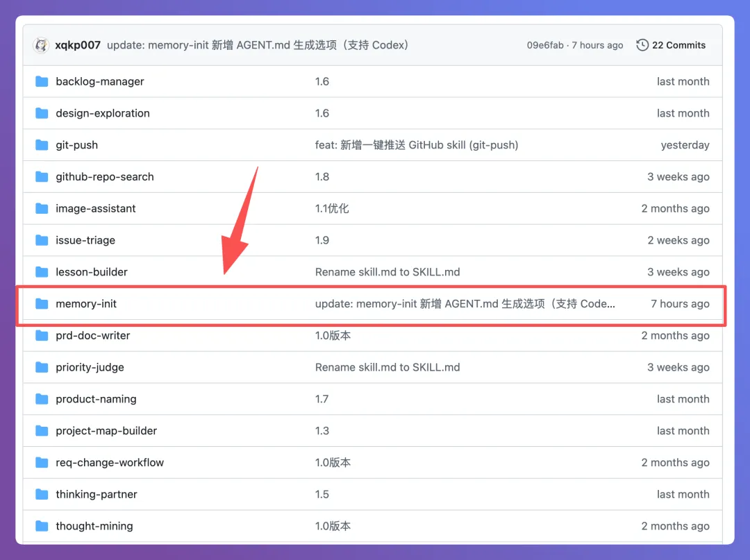Click the backlog-manager folder icon
Image resolution: width=750 pixels, height=560 pixels.
pos(42,81)
